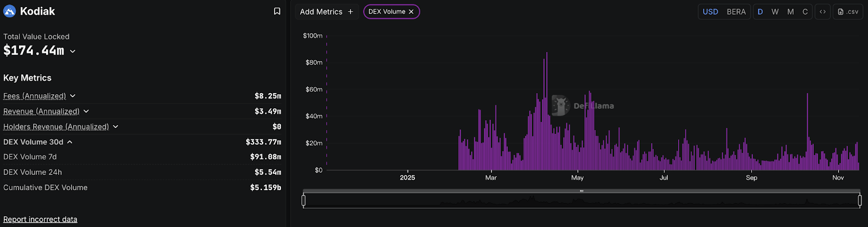Click the $5.54m 24h volume value
This screenshot has height=227, width=868.
click(x=267, y=172)
